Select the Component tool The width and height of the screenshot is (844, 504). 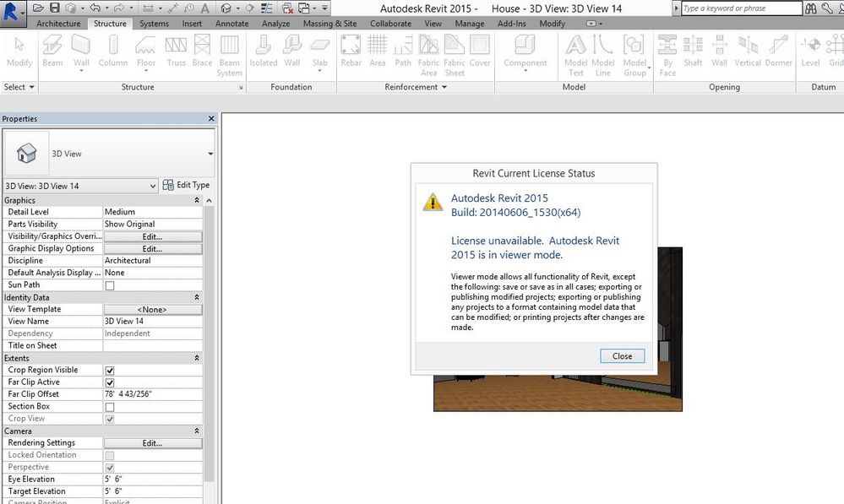coord(525,52)
